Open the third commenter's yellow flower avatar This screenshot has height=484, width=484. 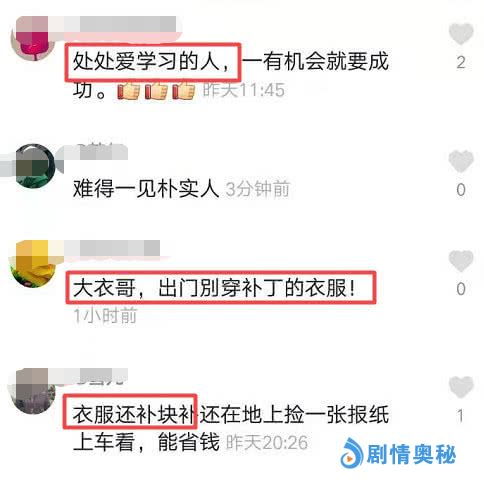tap(33, 264)
